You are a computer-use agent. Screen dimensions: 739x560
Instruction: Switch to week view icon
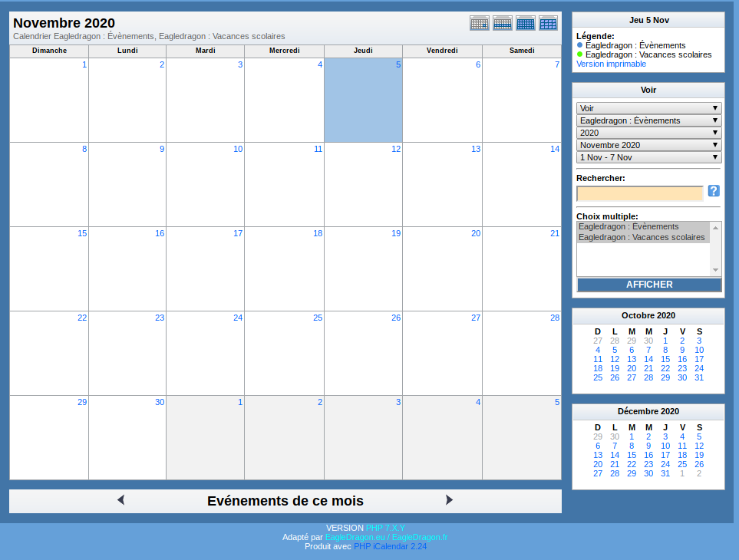click(503, 23)
